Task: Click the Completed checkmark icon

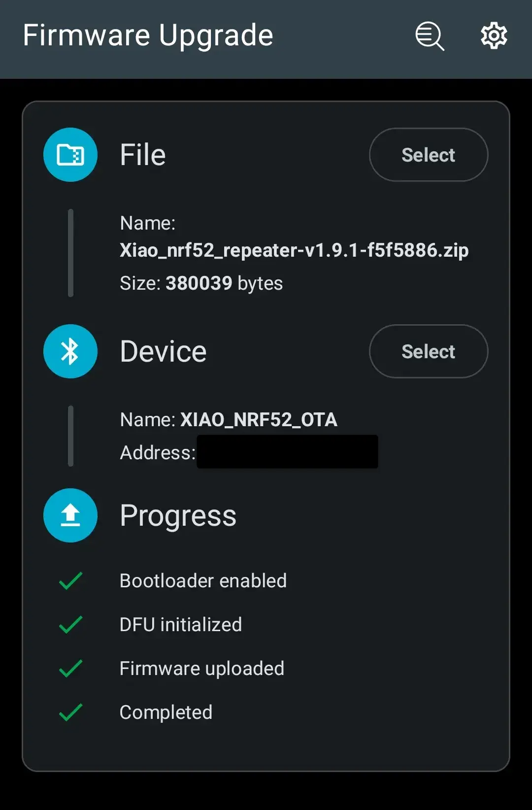Action: coord(70,712)
